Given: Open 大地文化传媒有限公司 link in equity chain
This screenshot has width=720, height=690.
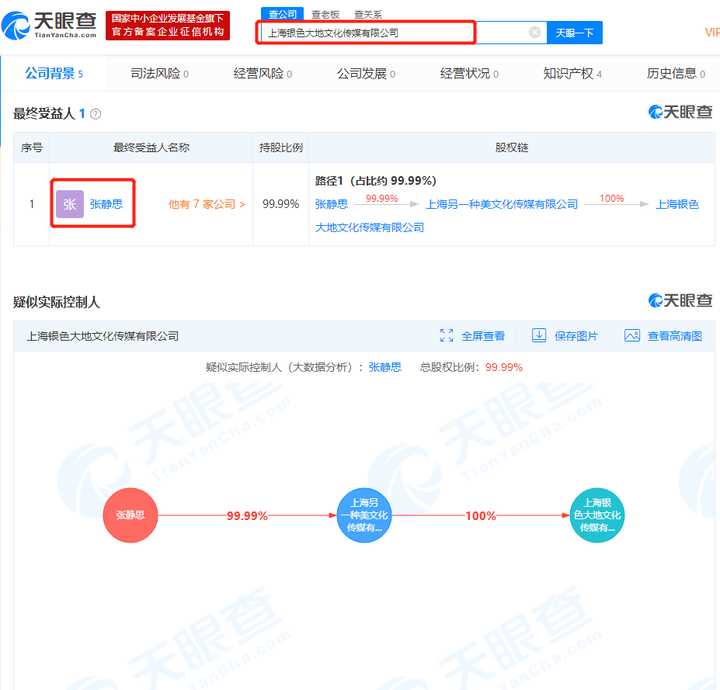Looking at the screenshot, I should [x=369, y=227].
